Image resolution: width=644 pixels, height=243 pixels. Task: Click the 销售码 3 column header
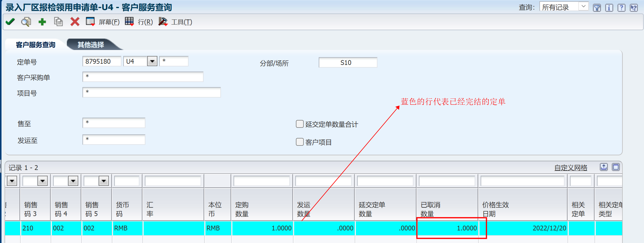pyautogui.click(x=35, y=205)
